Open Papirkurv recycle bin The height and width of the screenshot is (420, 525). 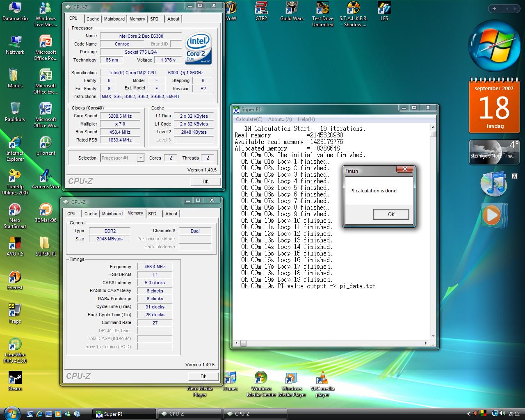pos(15,112)
